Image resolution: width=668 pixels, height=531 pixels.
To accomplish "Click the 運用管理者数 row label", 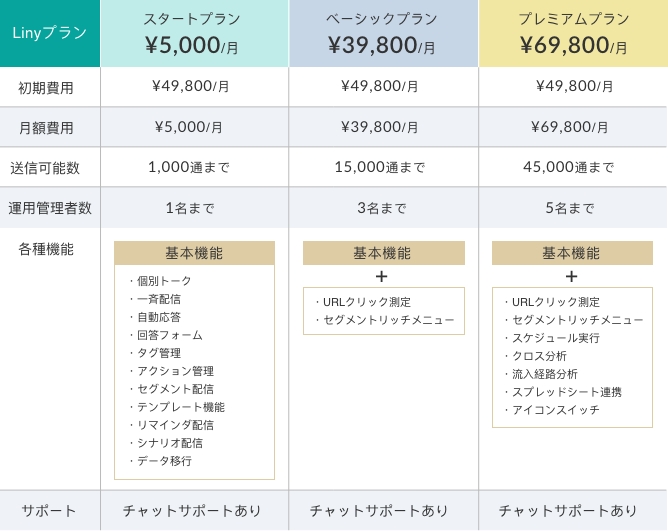I will point(50,208).
